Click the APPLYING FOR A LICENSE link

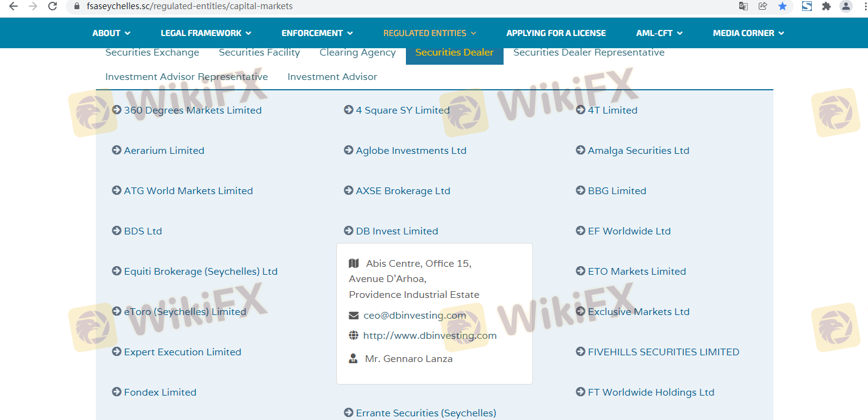click(556, 33)
